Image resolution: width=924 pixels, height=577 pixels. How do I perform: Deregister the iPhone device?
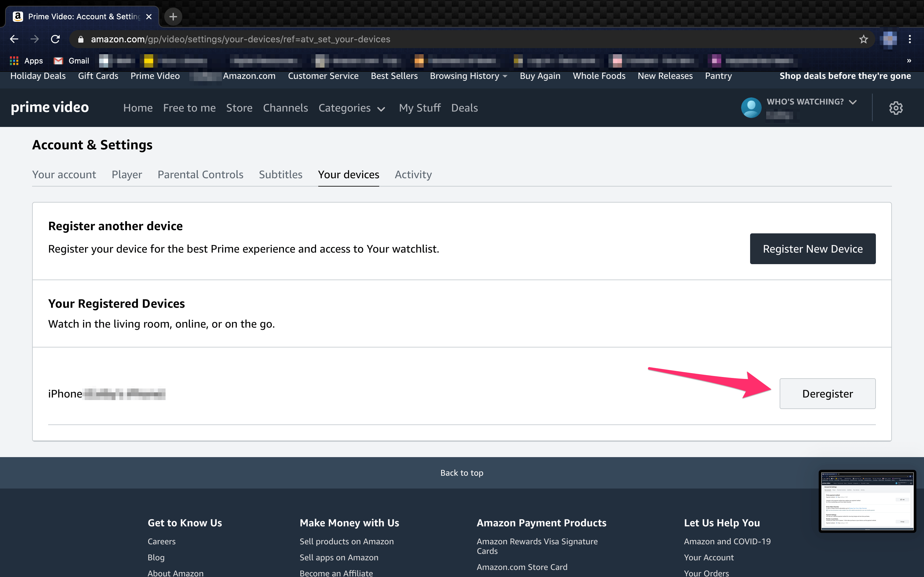tap(827, 393)
